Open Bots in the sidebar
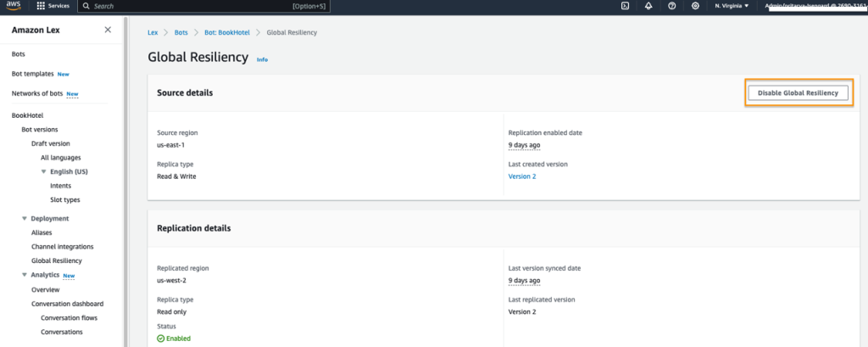The height and width of the screenshot is (347, 868). [x=19, y=54]
